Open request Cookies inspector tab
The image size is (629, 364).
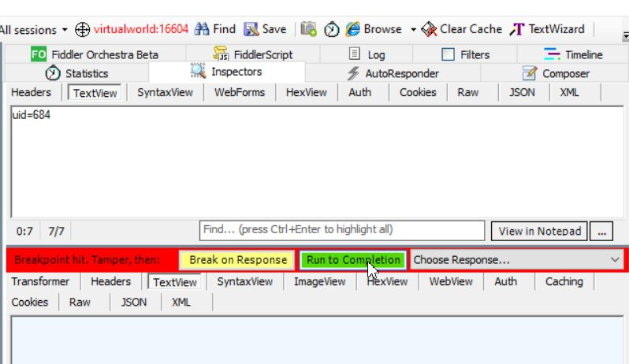(x=418, y=93)
